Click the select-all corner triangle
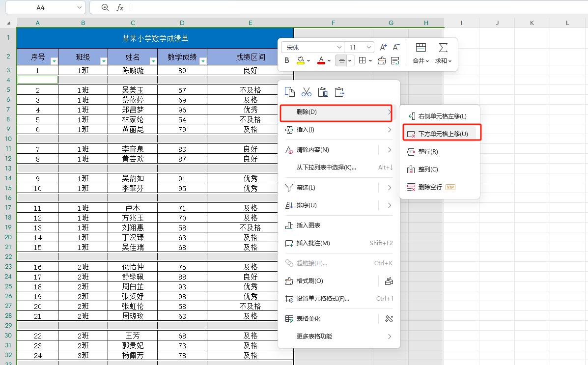588x365 pixels. click(x=9, y=23)
